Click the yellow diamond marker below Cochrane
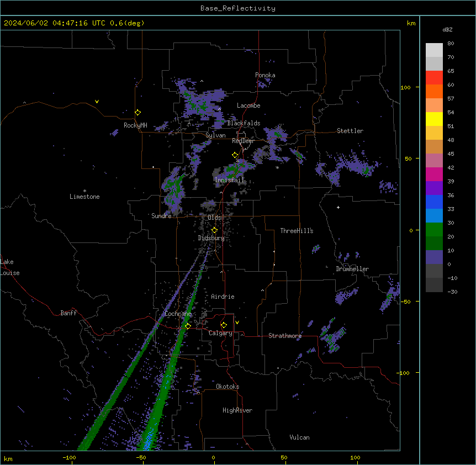This screenshot has width=476, height=465. [188, 326]
